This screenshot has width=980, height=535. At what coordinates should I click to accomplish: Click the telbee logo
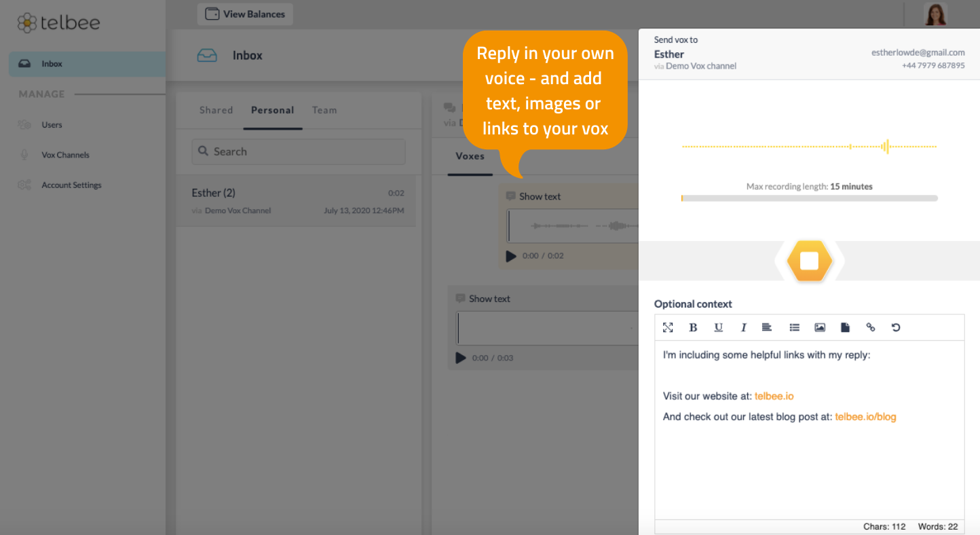pyautogui.click(x=58, y=22)
